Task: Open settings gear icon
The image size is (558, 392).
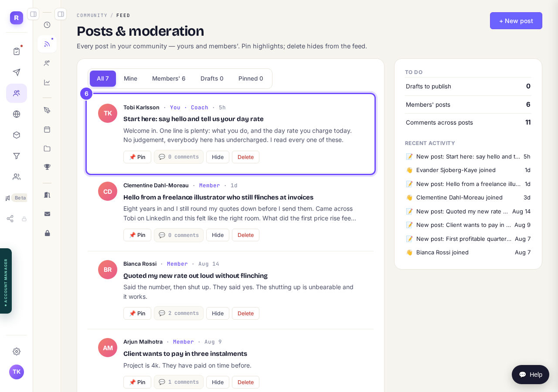Action: pyautogui.click(x=17, y=351)
